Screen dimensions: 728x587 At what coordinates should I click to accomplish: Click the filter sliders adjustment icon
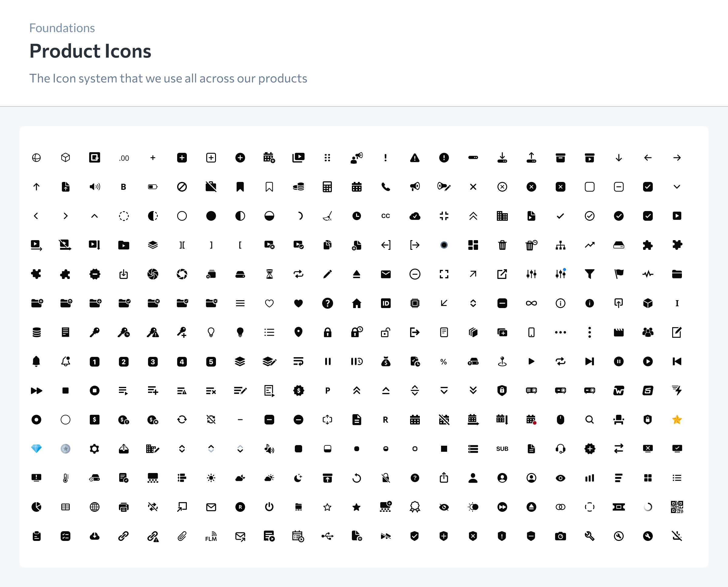(x=531, y=274)
